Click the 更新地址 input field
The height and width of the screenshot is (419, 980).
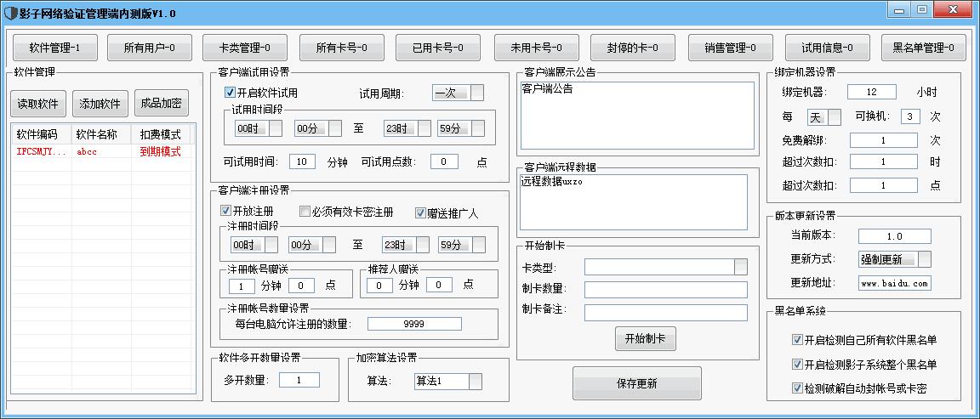point(894,283)
